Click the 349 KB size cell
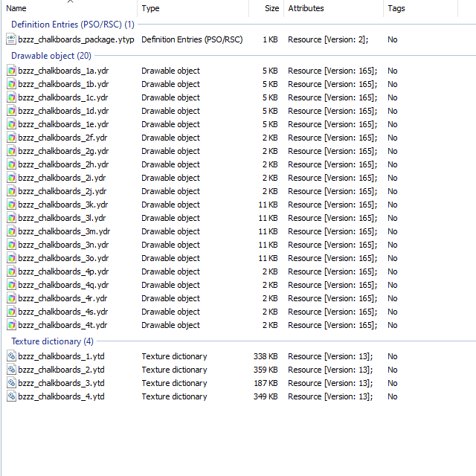Viewport: 476px width, 476px height. click(266, 396)
